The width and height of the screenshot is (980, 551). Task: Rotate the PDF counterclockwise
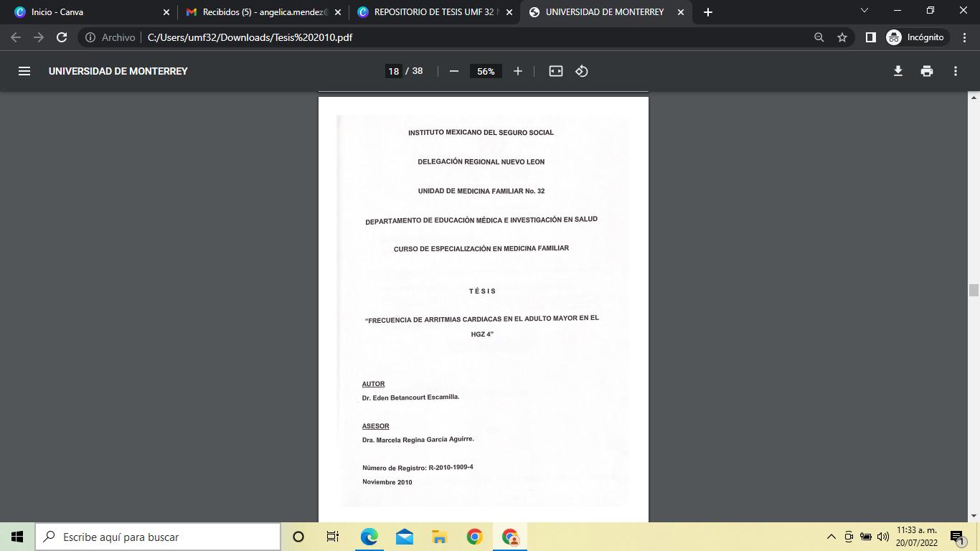coord(582,71)
